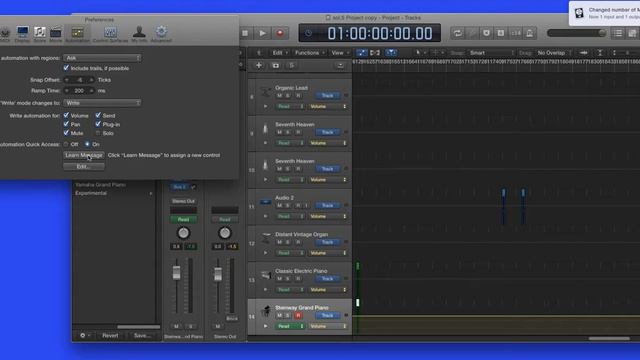Click the Play transport button
640x360 pixels.
tap(262, 33)
